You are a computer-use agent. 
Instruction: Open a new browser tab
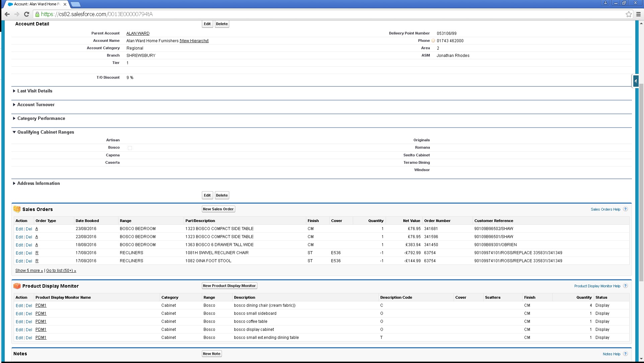click(x=76, y=4)
